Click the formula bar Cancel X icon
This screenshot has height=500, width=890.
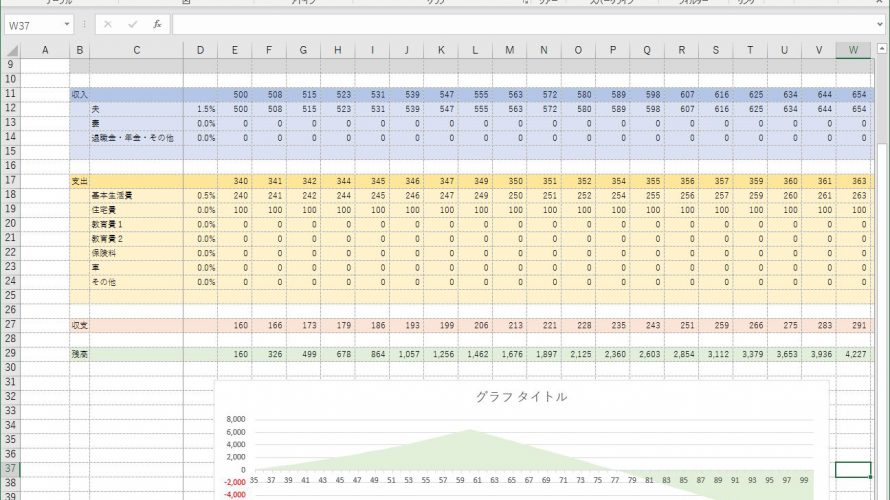pos(108,24)
